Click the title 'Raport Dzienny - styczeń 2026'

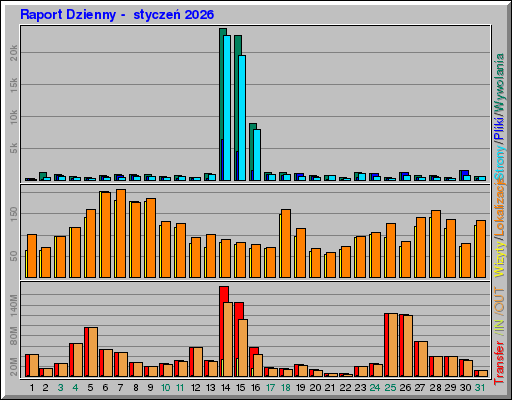[x=117, y=15]
